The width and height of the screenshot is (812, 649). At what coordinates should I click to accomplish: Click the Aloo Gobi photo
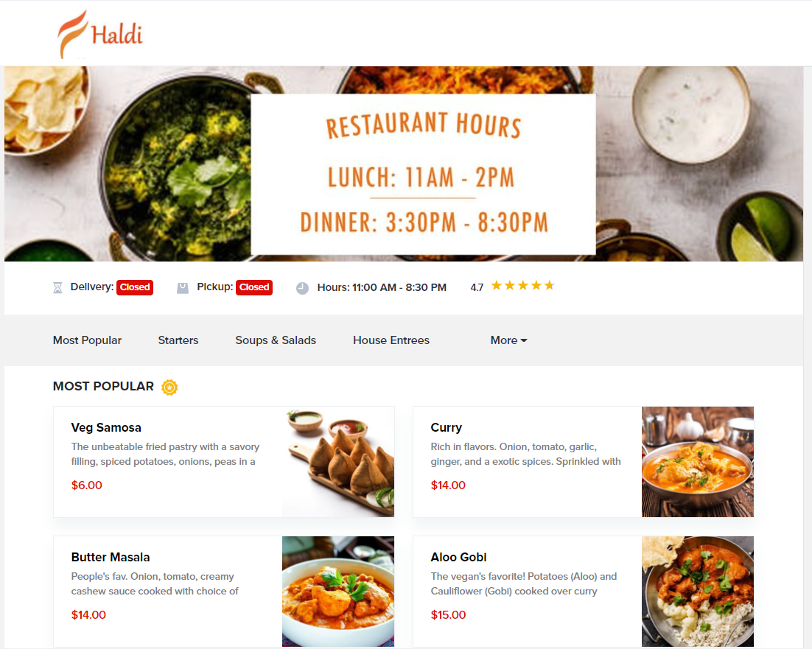coord(698,591)
